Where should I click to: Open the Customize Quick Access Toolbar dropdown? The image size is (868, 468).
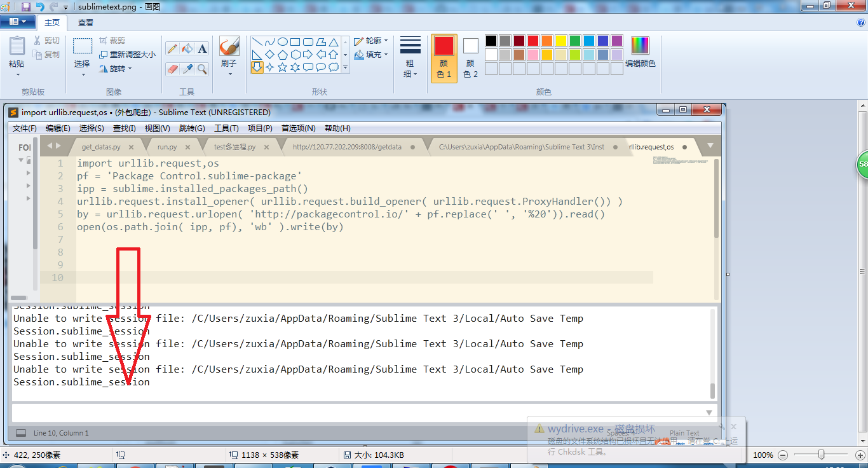pos(65,8)
